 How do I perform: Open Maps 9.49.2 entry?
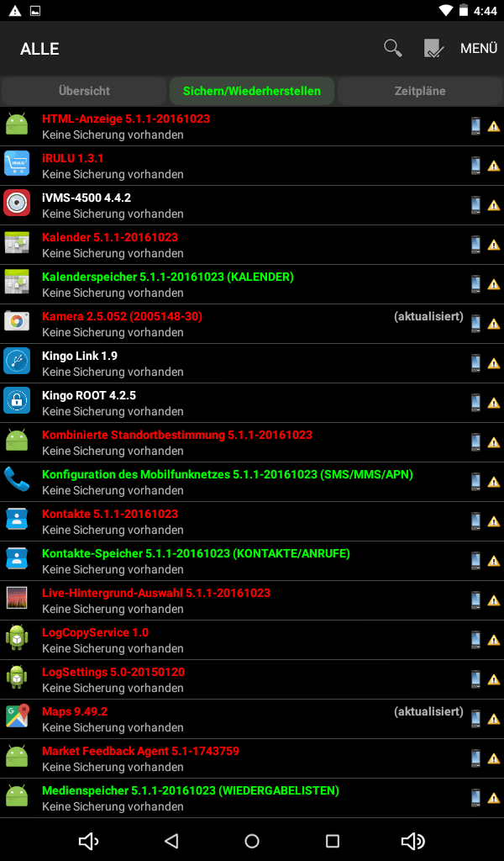click(252, 720)
